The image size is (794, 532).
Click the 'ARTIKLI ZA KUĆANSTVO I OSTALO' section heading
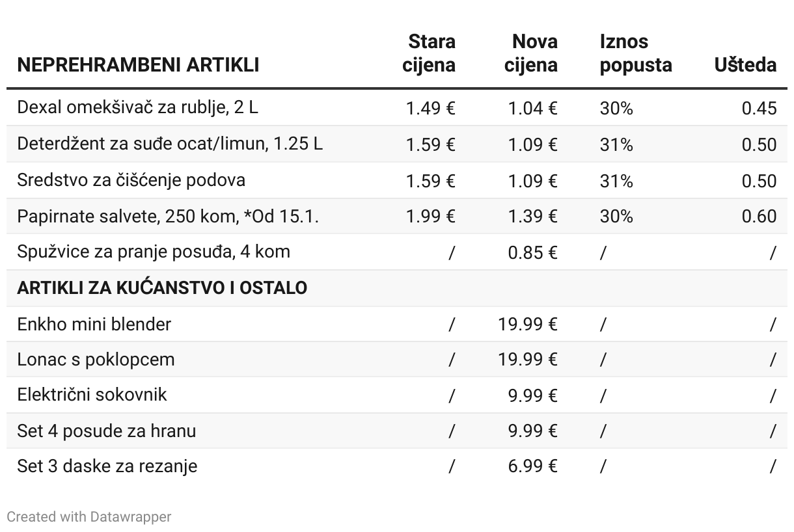tap(162, 287)
